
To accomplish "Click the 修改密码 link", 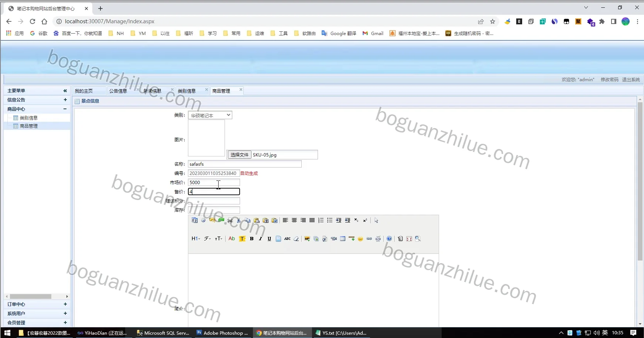I will (609, 79).
